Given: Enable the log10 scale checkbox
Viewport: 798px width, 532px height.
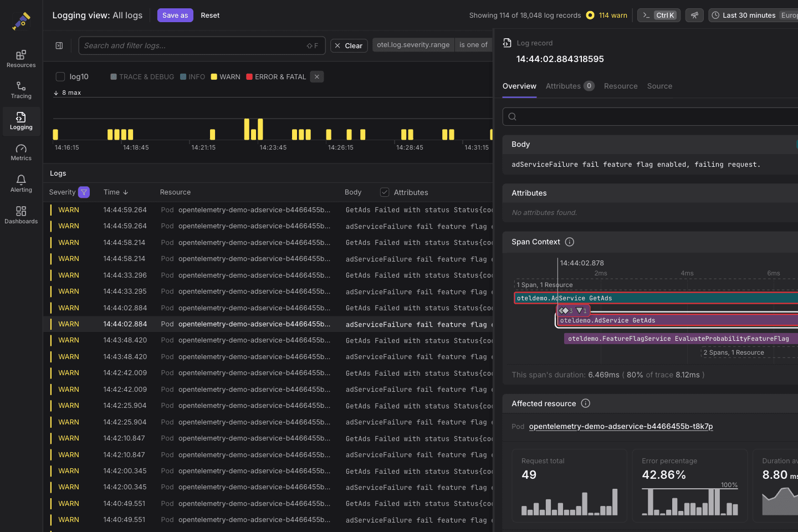Looking at the screenshot, I should pos(60,77).
